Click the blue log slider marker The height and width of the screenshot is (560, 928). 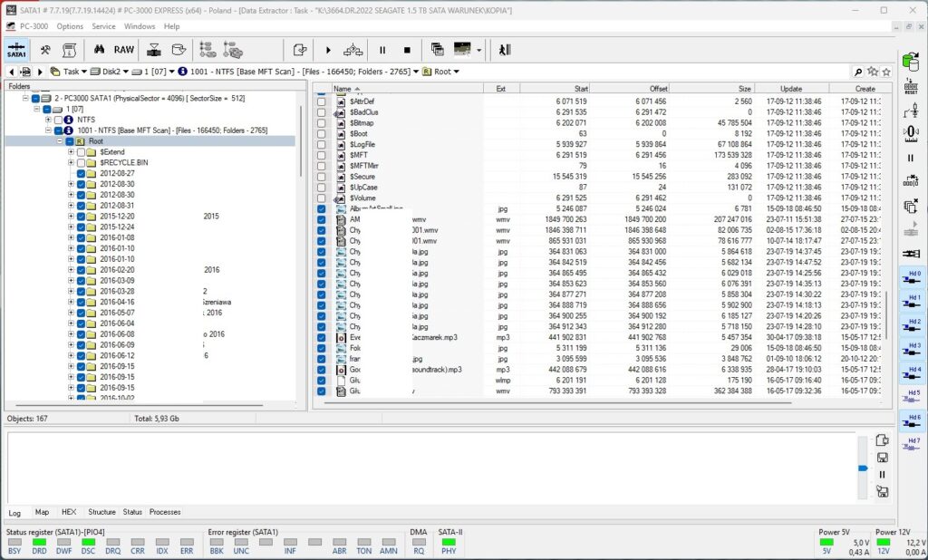pos(863,468)
